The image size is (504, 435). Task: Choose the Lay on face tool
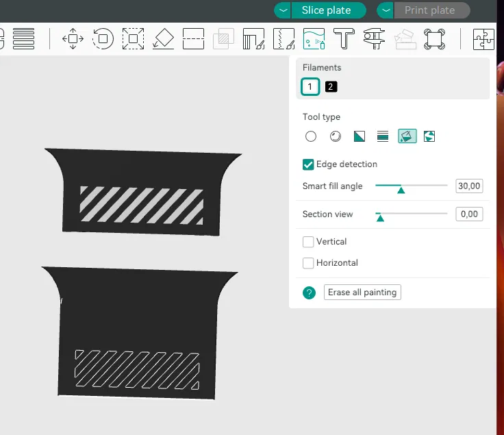pyautogui.click(x=163, y=39)
